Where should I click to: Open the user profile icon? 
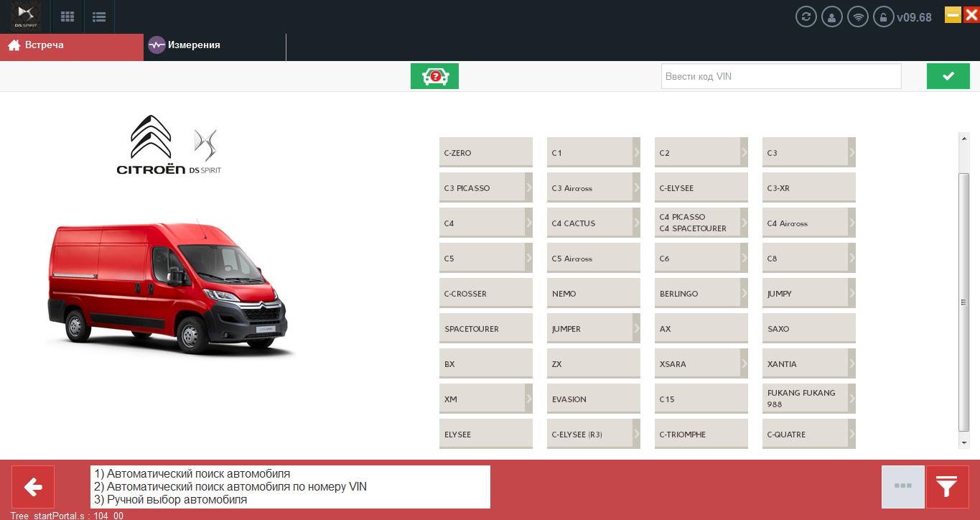click(x=832, y=17)
